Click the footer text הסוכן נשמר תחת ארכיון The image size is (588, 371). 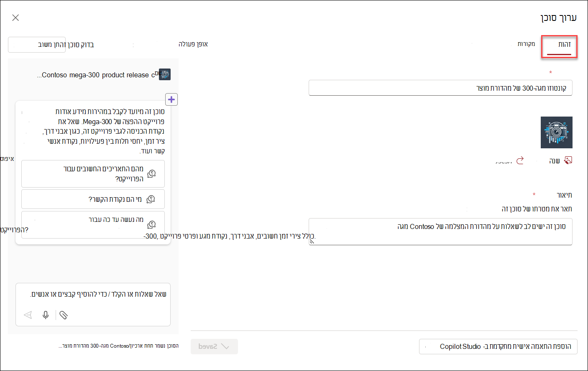point(119,346)
